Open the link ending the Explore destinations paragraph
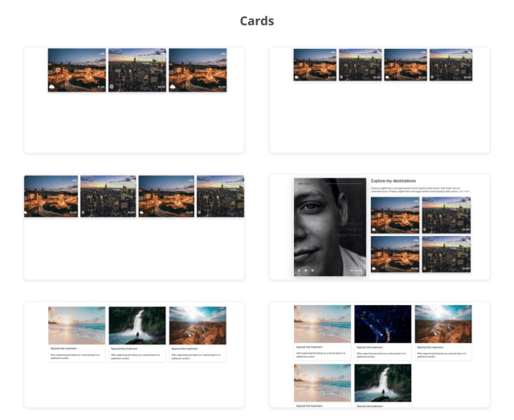The image size is (514, 420). pyautogui.click(x=464, y=192)
